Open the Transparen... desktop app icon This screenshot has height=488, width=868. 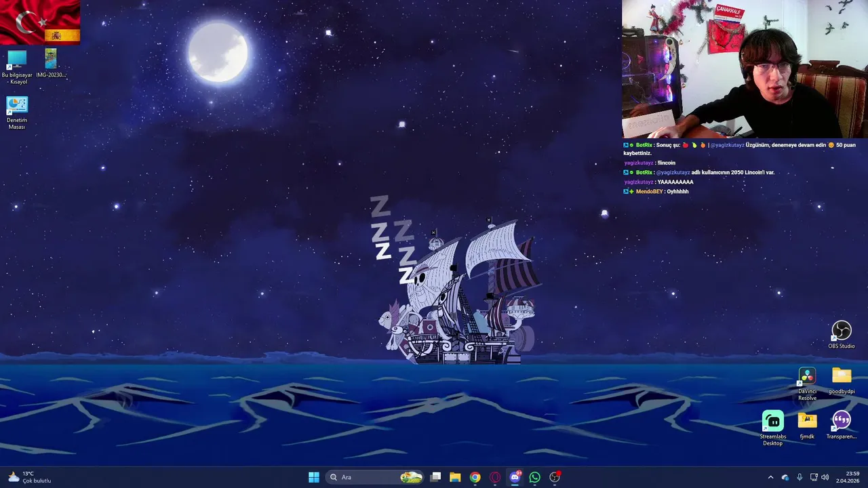(x=842, y=426)
